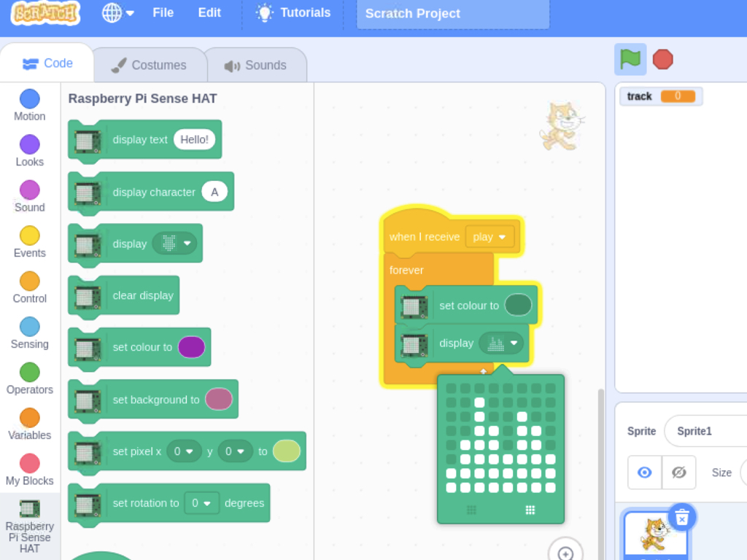
Task: Zoom in on the code workspace
Action: point(565,553)
